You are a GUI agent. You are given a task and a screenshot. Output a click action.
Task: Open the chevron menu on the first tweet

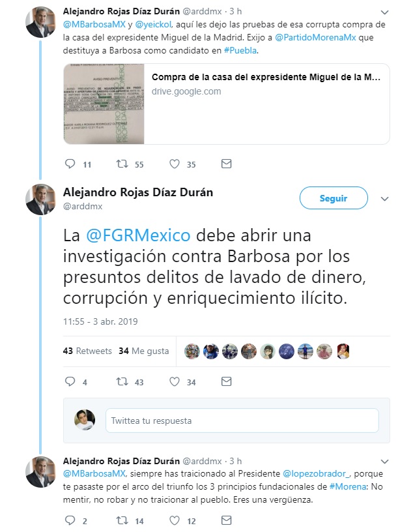pos(384,12)
